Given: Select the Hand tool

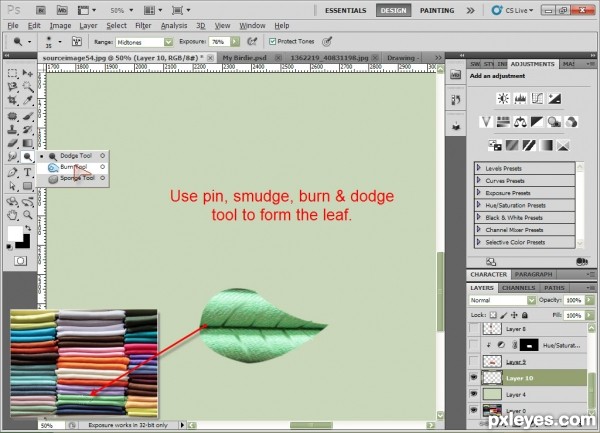Looking at the screenshot, I should click(x=13, y=215).
